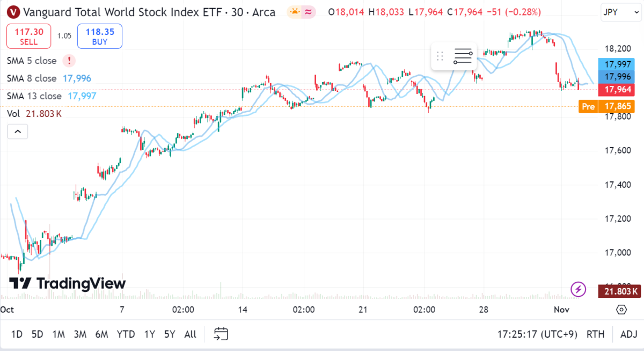Click the SMA 5 error warning icon
Screen dimensions: 644x351
[x=69, y=61]
